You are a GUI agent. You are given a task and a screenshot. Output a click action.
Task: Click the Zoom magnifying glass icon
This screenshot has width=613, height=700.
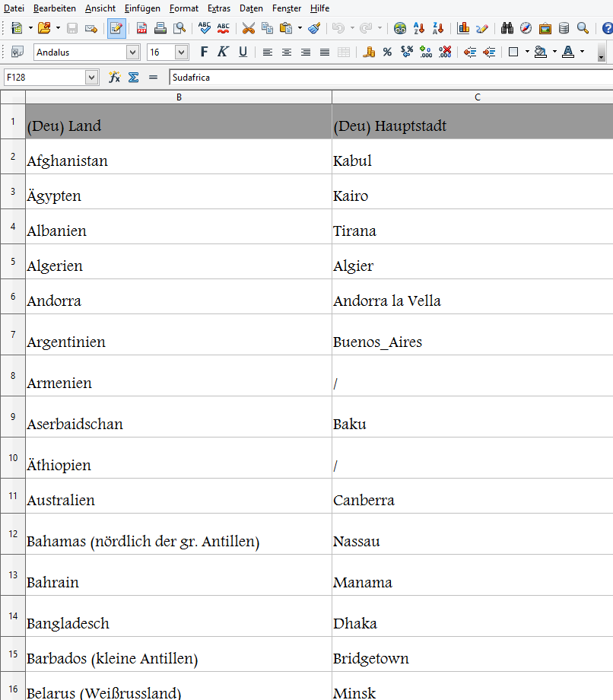[x=583, y=28]
